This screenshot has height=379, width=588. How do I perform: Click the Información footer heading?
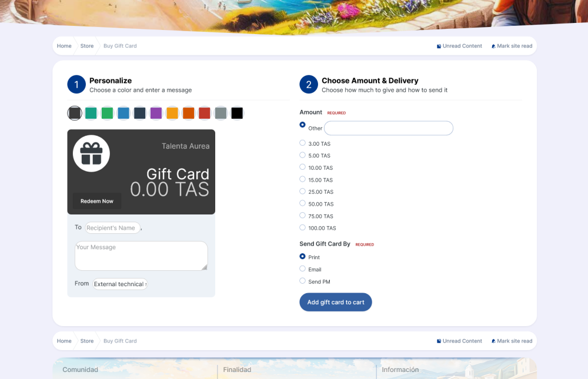(400, 370)
